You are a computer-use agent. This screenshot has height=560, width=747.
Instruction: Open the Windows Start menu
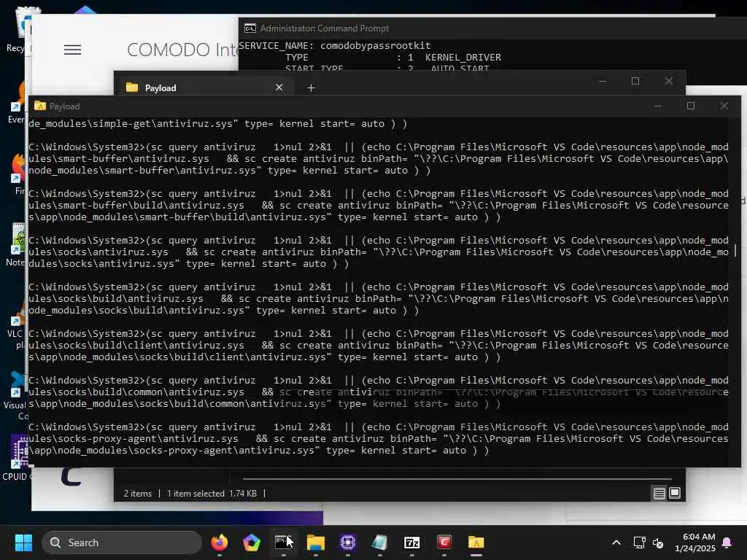pos(23,542)
